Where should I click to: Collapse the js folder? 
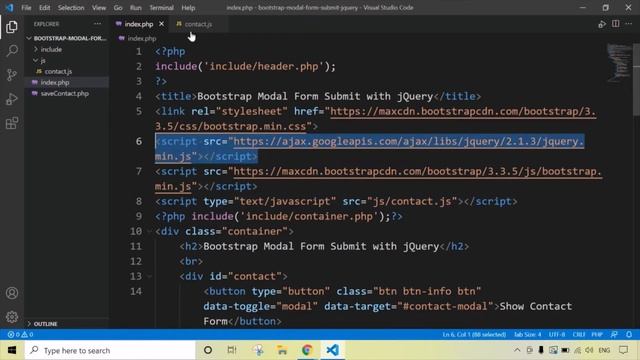click(x=43, y=60)
